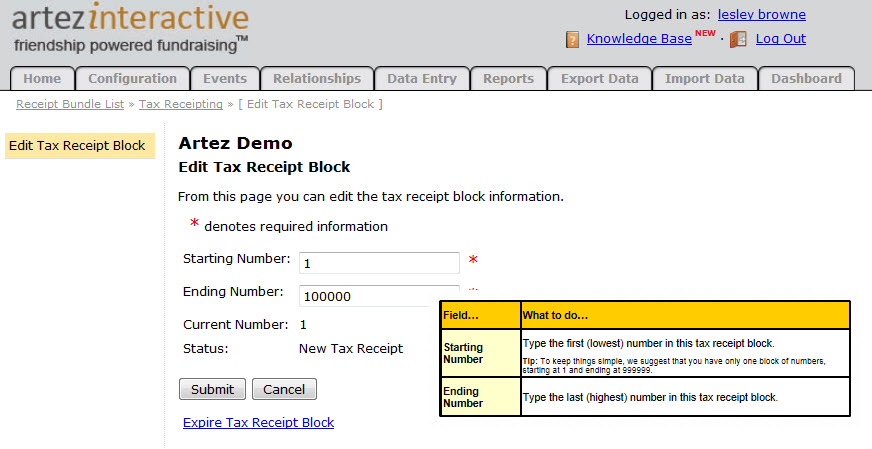The height and width of the screenshot is (449, 872).
Task: Click the lesley browne user link
Action: click(761, 15)
